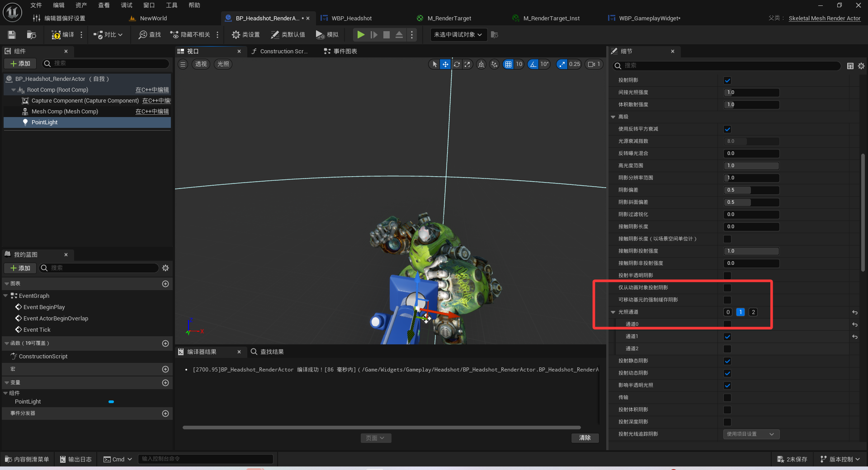The height and width of the screenshot is (470, 868).
Task: Save the blueprint with the floppy disk icon
Action: click(12, 35)
